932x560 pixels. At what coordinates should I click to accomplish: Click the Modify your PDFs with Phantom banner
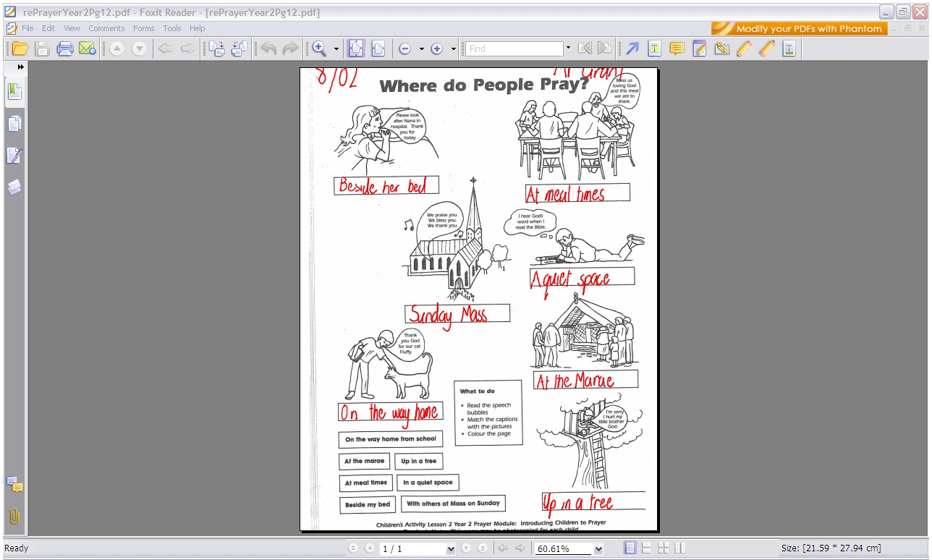pos(800,28)
